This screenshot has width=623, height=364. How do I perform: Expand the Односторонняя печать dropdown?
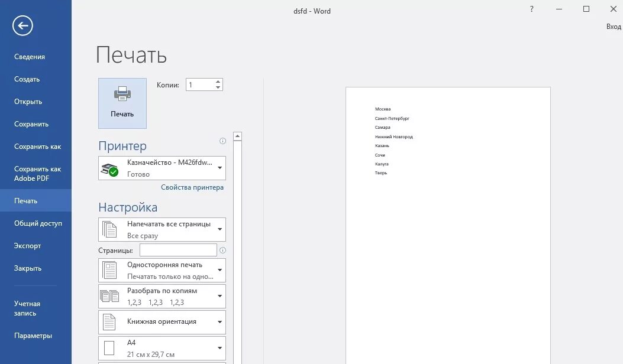pyautogui.click(x=162, y=270)
